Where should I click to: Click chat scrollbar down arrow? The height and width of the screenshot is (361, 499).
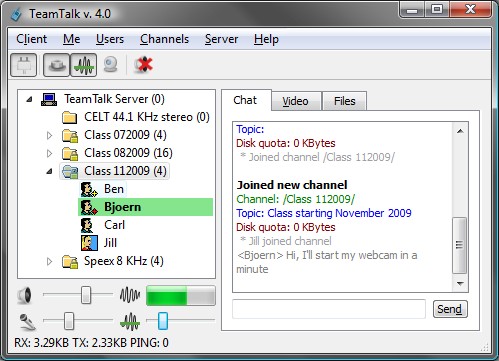[460, 284]
